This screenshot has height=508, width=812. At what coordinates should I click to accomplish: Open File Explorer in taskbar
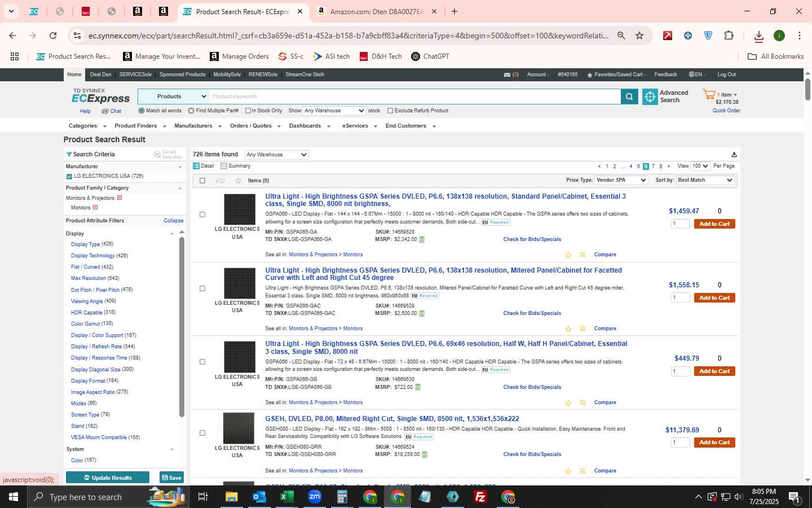click(x=231, y=497)
